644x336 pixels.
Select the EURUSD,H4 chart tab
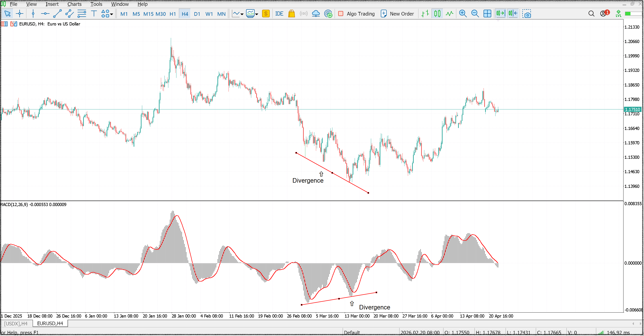point(50,324)
